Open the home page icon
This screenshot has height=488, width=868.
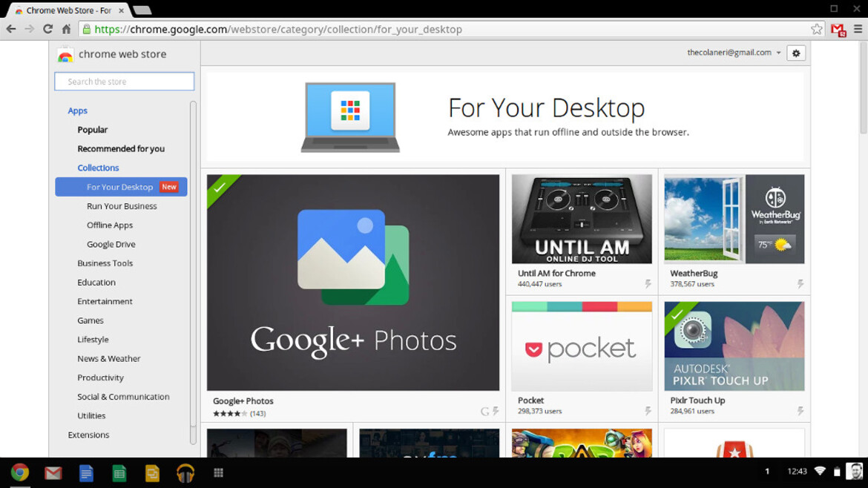point(67,30)
